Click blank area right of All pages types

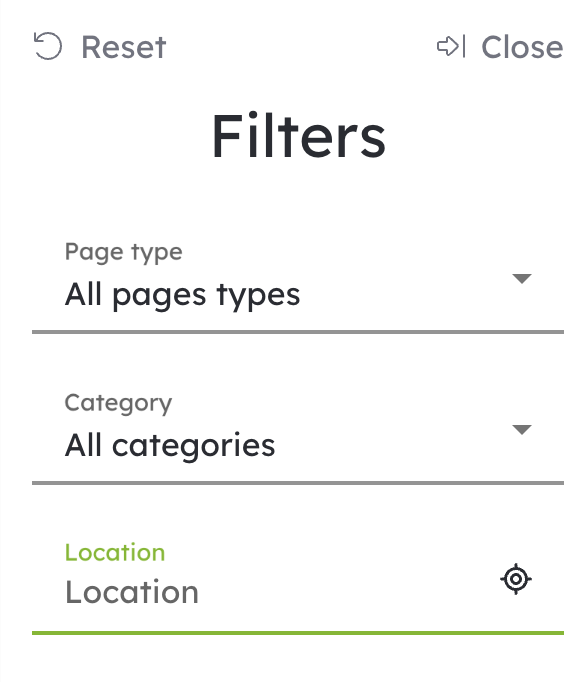click(x=405, y=295)
